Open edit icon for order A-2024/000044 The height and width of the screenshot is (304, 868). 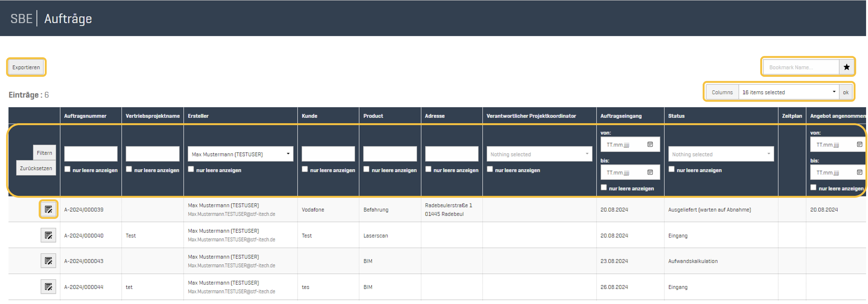[48, 287]
